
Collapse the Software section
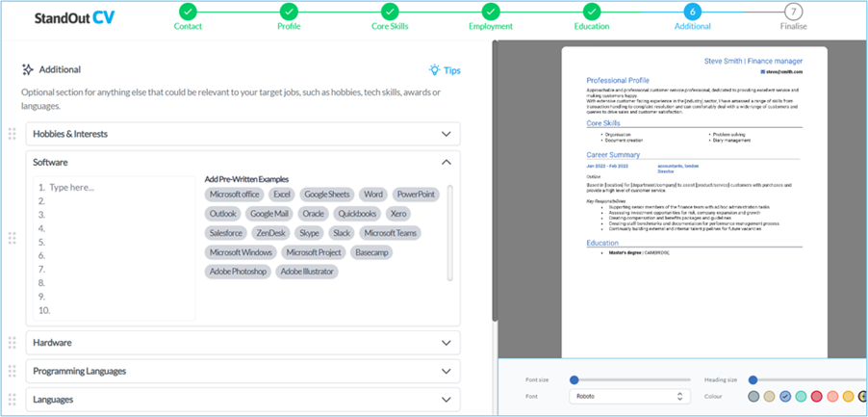coord(447,162)
